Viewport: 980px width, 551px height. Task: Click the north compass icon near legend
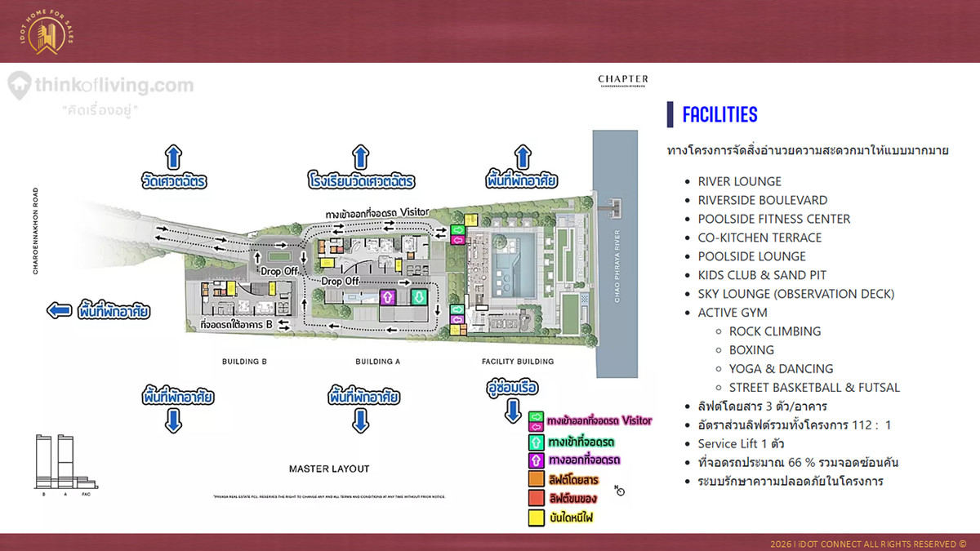620,491
